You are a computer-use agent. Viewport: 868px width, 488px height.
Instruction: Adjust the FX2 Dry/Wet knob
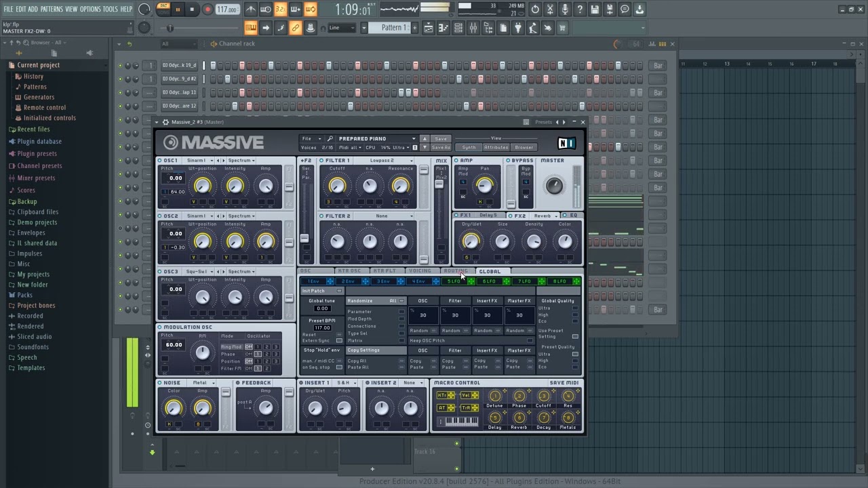click(471, 241)
